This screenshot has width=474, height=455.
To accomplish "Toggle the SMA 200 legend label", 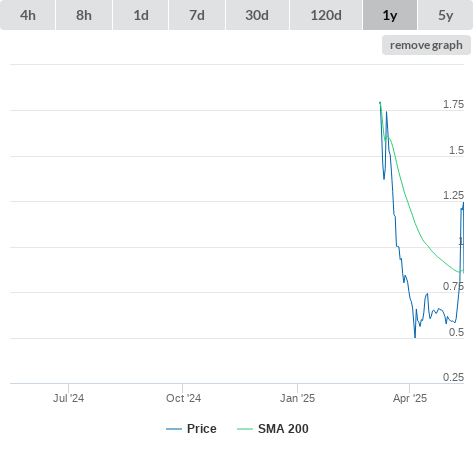I will coord(283,429).
